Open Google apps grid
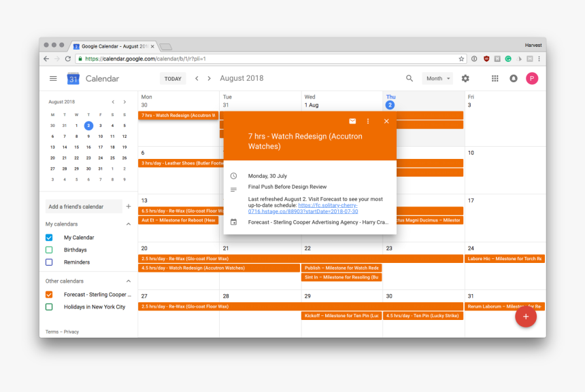585x392 pixels. click(495, 78)
